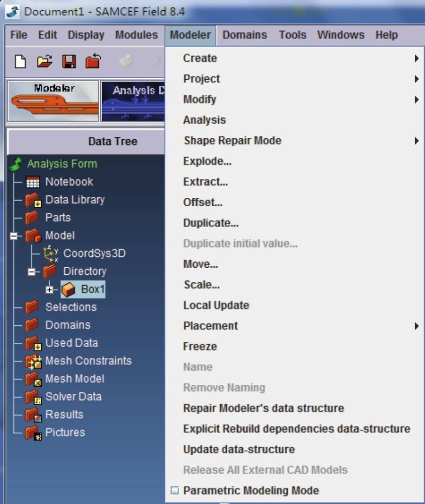This screenshot has width=425, height=504.
Task: Switch to the Modeler module button
Action: coord(53,100)
